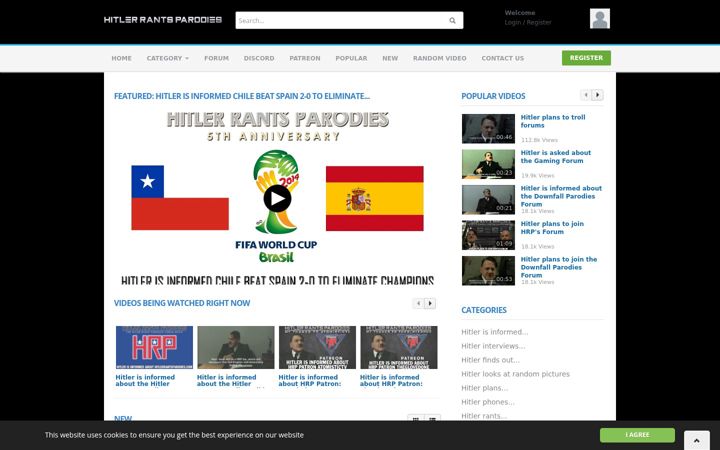The width and height of the screenshot is (720, 450).
Task: Select 'Hitler finds out...' category
Action: point(490,360)
